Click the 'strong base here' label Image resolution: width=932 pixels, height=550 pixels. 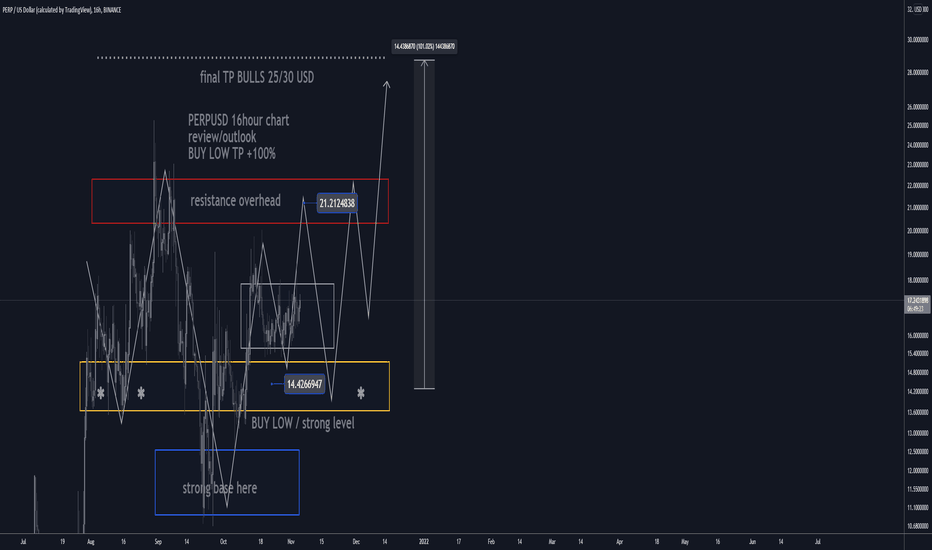coord(219,488)
